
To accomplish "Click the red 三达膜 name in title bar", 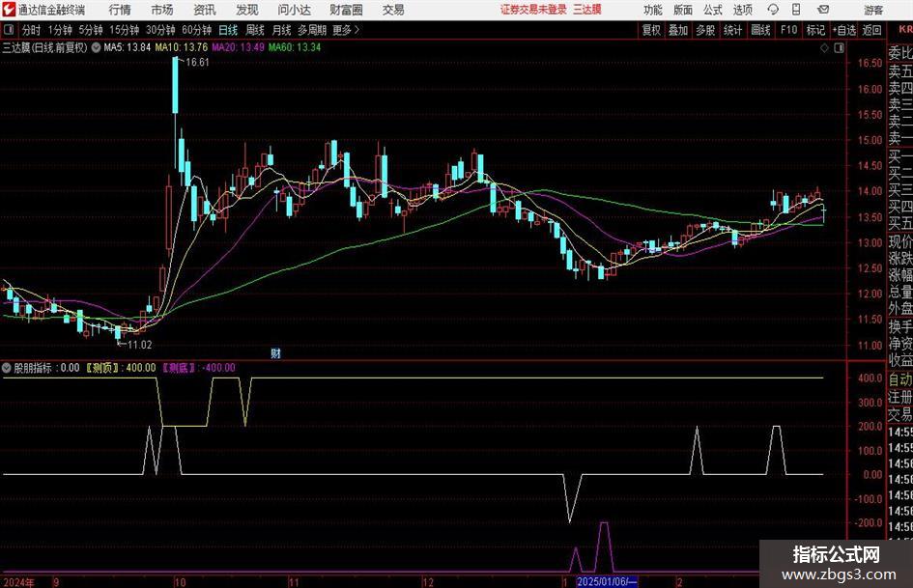I will point(587,10).
